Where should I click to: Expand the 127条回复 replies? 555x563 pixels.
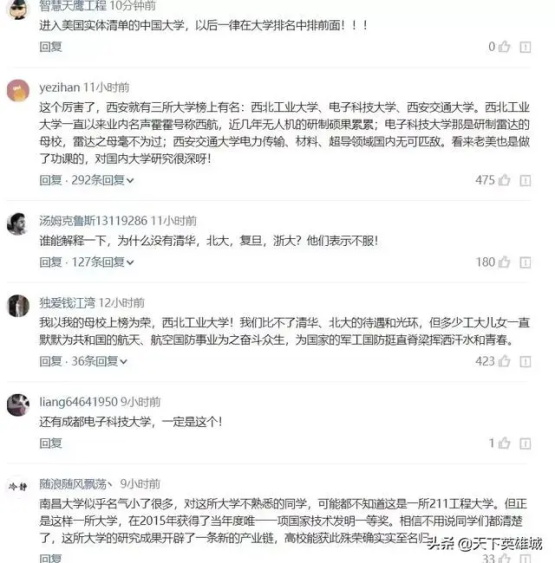tap(103, 262)
